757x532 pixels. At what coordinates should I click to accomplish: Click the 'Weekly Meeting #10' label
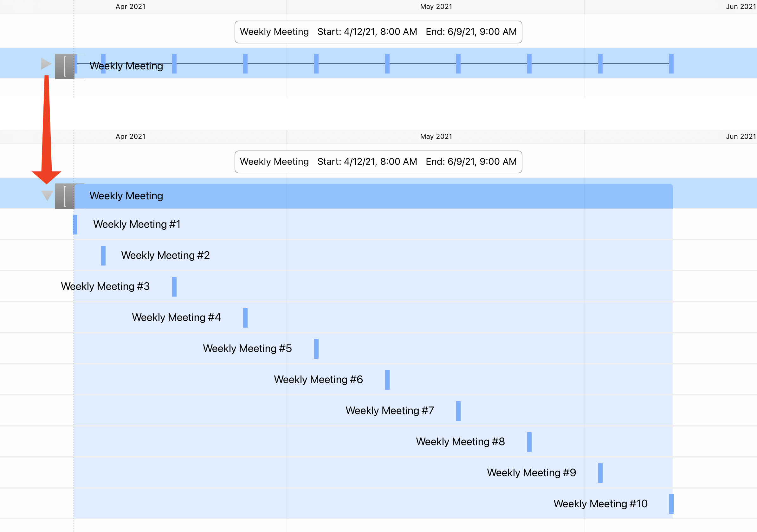(600, 504)
